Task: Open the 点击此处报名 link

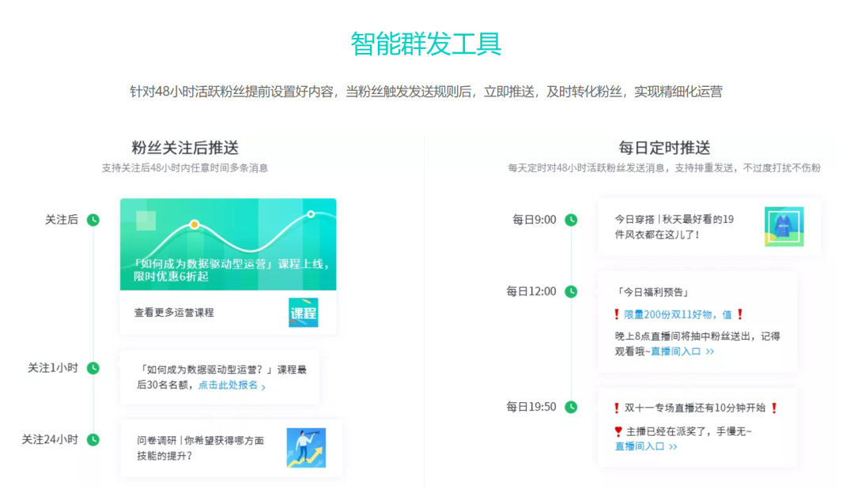Action: (x=231, y=386)
